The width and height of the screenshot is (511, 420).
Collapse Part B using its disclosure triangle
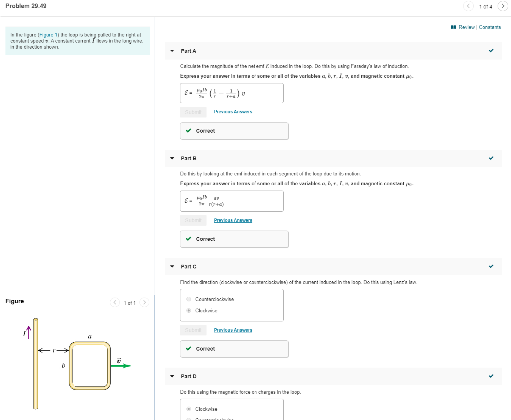[x=172, y=158]
